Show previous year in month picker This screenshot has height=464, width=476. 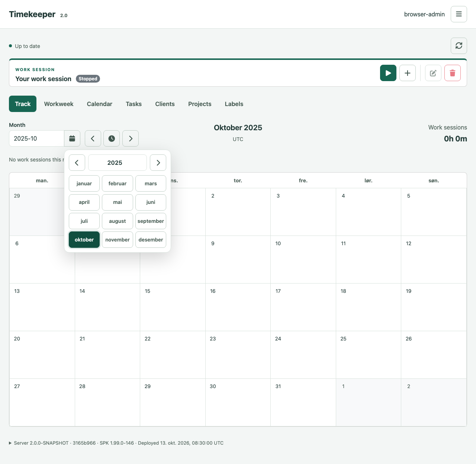[77, 163]
